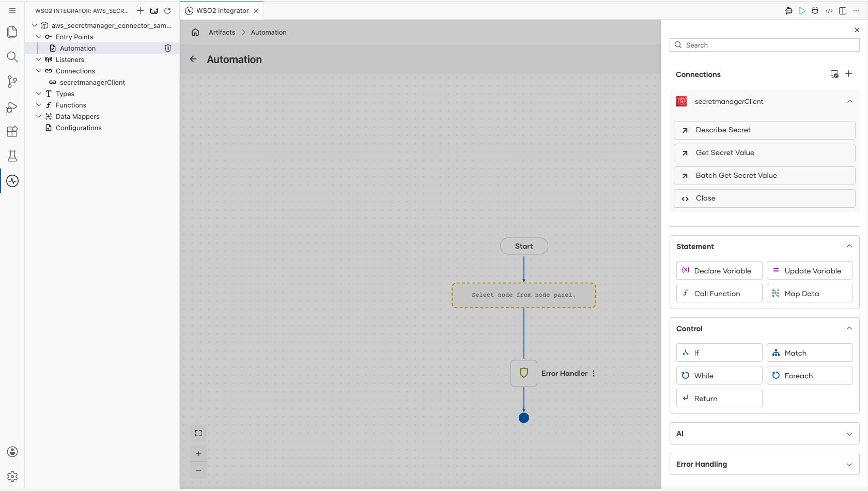Open the Explorer view in activity bar

(x=12, y=32)
